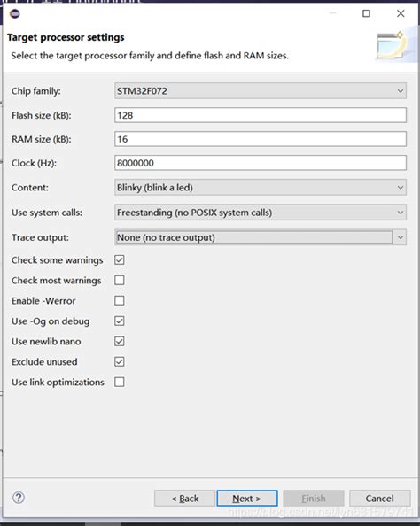Open the Use system calls dropdown
The height and width of the screenshot is (526, 420).
click(x=261, y=213)
